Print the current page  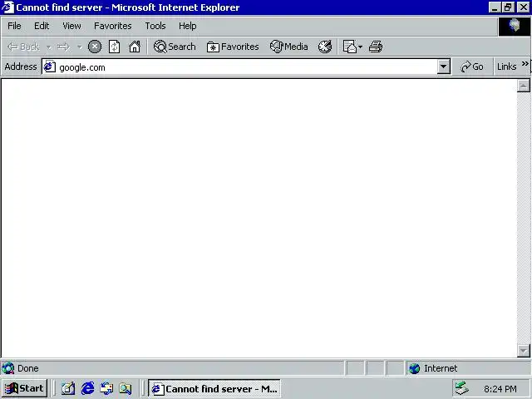376,47
